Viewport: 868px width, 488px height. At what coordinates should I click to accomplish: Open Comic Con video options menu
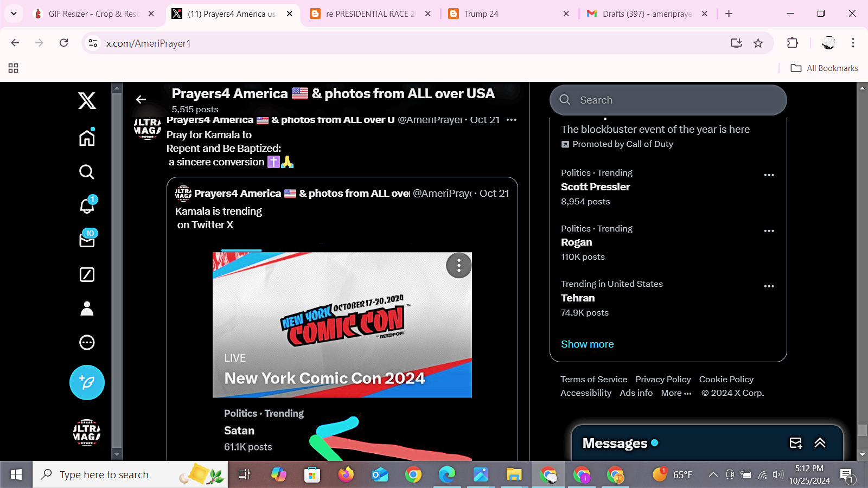point(459,266)
